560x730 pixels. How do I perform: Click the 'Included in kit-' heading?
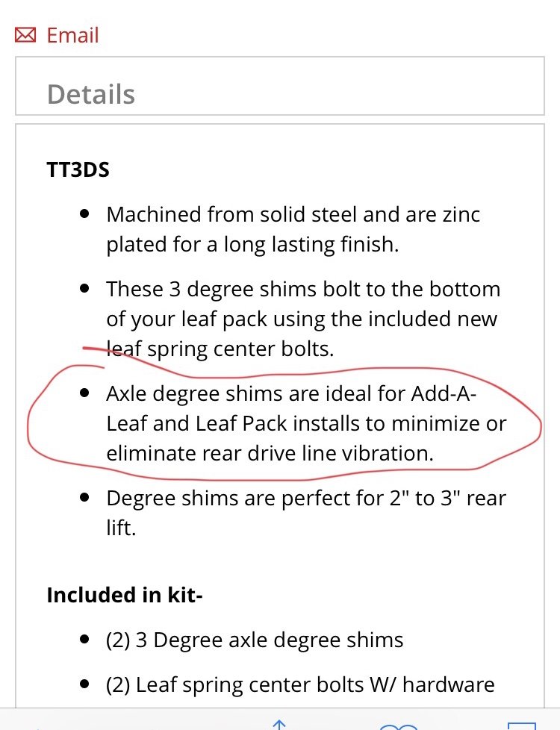(125, 595)
